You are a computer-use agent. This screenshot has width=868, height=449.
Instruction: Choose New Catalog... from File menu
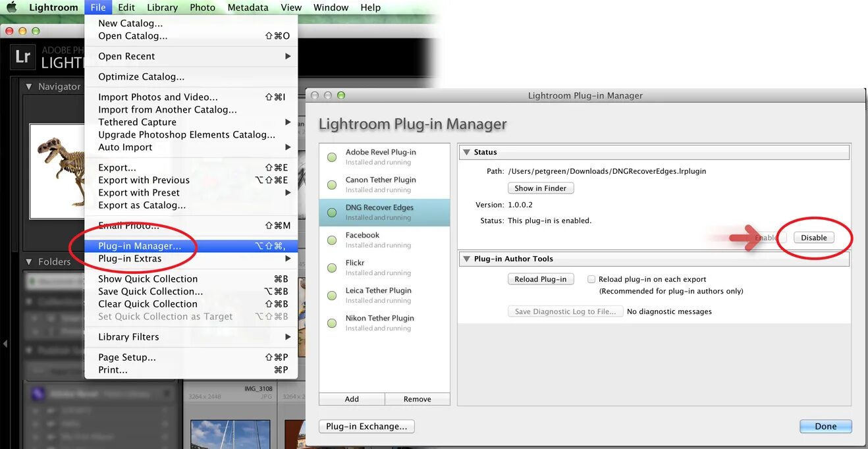pos(191,23)
